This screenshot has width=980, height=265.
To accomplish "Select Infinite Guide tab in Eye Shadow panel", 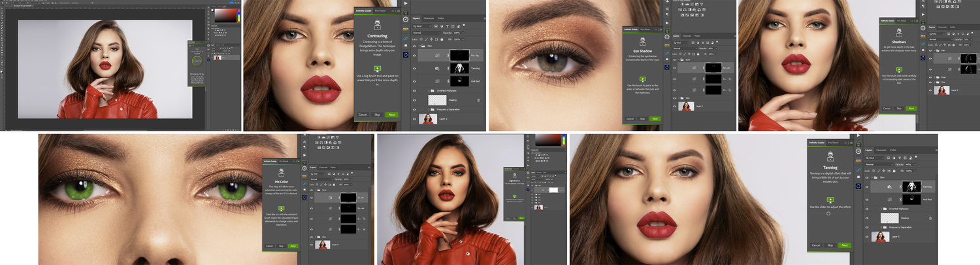I will (630, 29).
